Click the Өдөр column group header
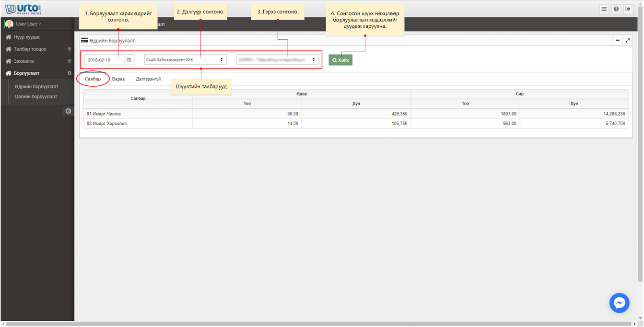 302,94
